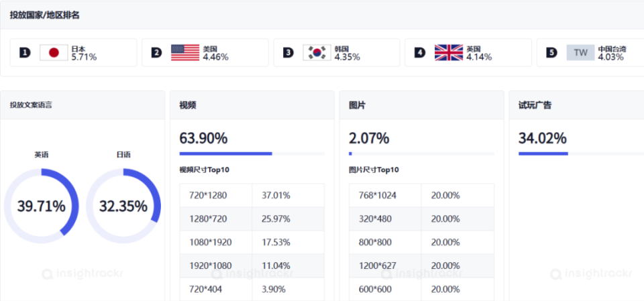
Task: Click the 英语 39.71% donut chart
Action: [42, 205]
